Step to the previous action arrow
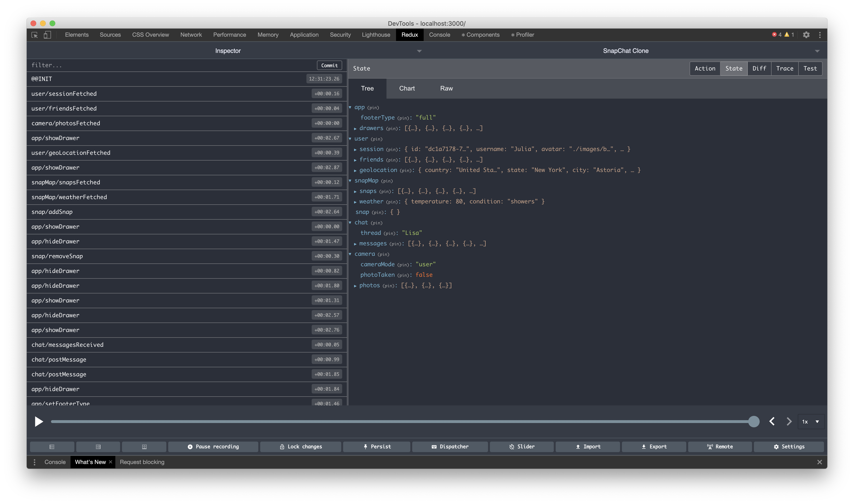Image resolution: width=854 pixels, height=504 pixels. coord(772,422)
